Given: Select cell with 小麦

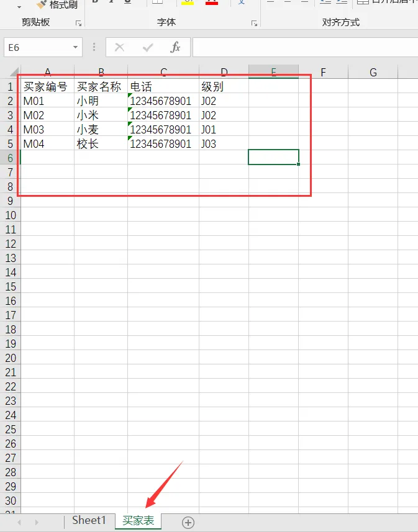Looking at the screenshot, I should pyautogui.click(x=101, y=129).
